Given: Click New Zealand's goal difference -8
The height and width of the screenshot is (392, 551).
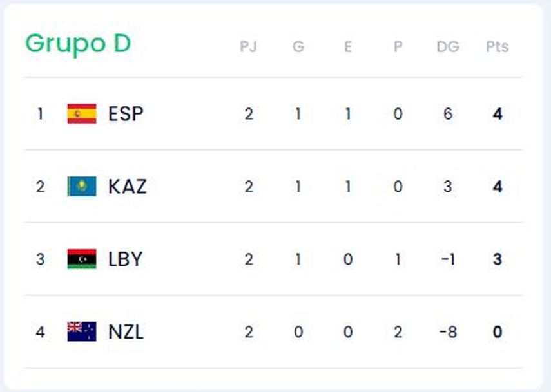Looking at the screenshot, I should click(x=447, y=332).
